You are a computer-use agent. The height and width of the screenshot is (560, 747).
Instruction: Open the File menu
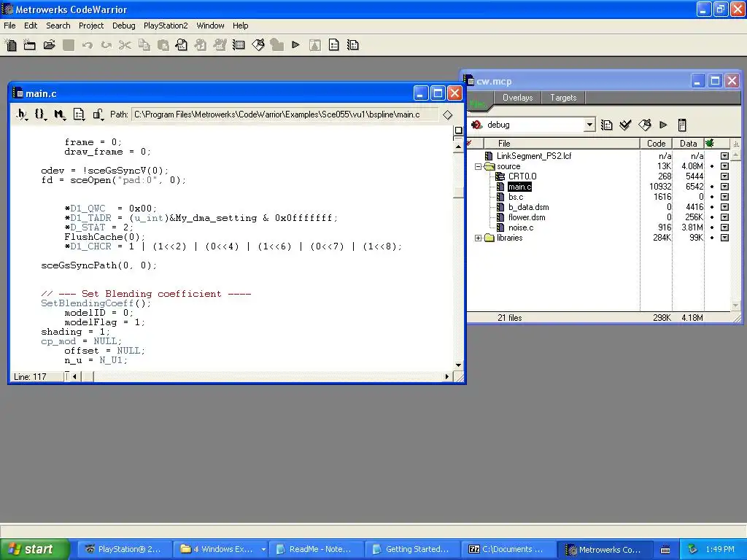pos(9,26)
